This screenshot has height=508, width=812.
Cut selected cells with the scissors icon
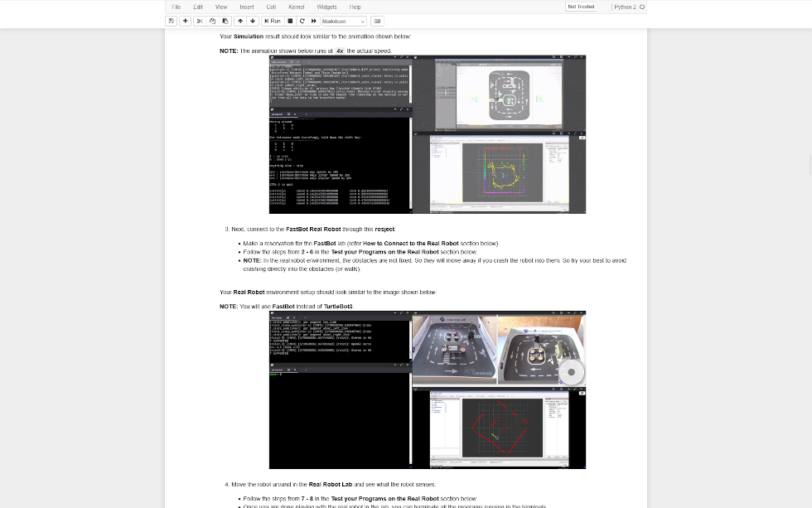200,21
